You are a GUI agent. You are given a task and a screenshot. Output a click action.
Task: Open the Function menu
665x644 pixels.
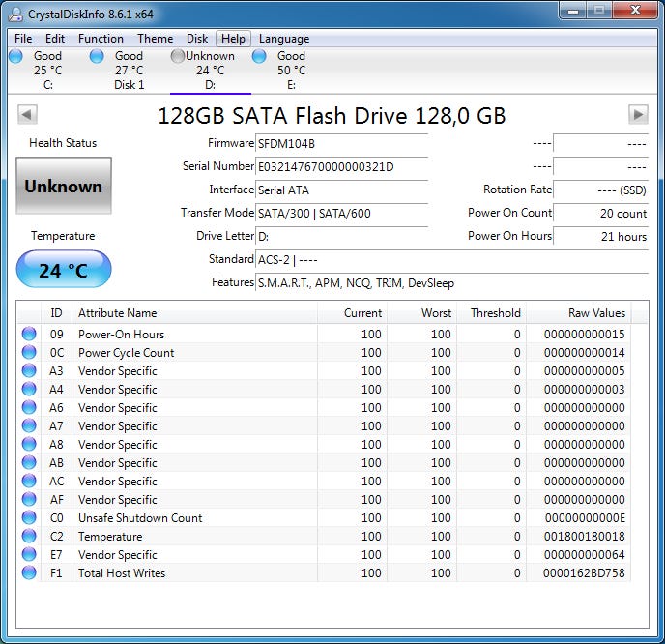click(x=101, y=39)
